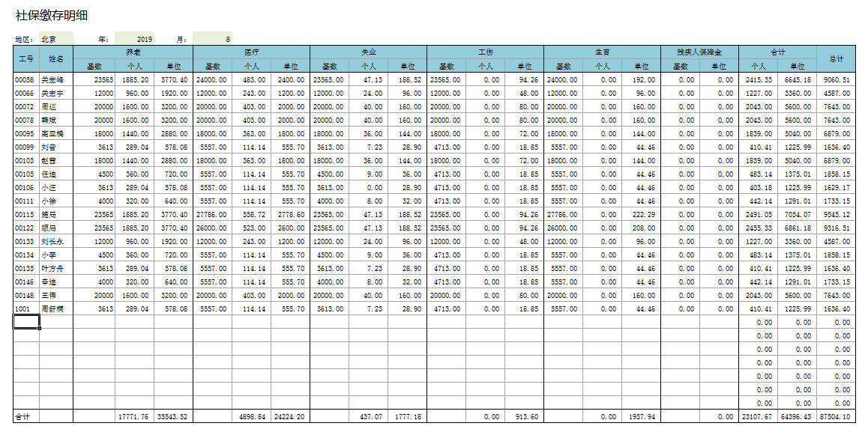
Task: Click the name cell 周舒桐
Action: [x=56, y=308]
